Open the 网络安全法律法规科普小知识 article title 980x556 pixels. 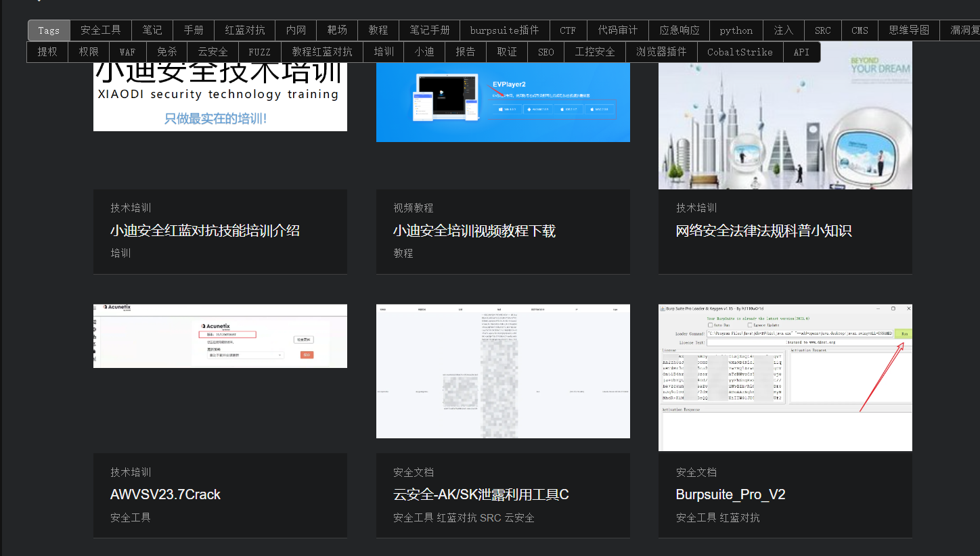[x=763, y=231]
